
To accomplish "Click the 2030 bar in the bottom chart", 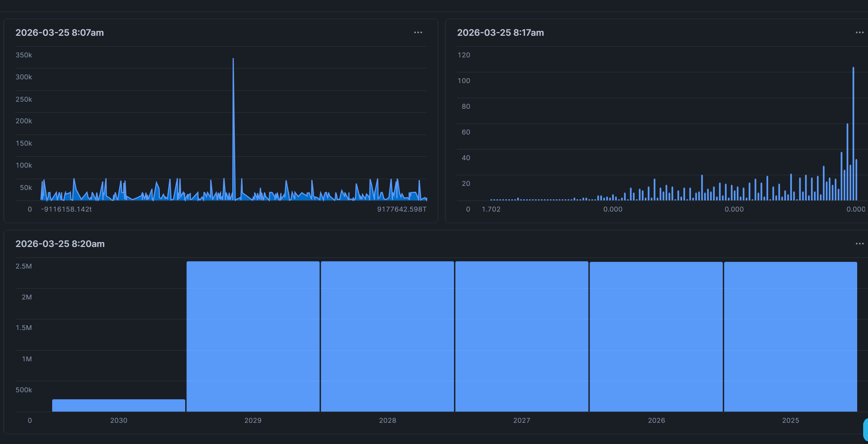I will coord(119,405).
